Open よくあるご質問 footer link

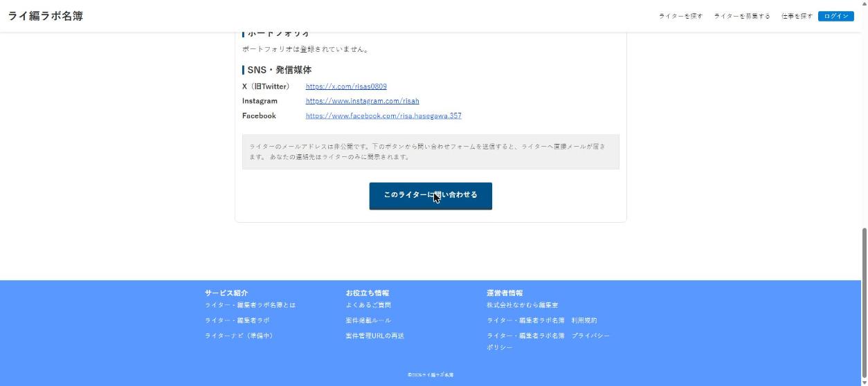pos(368,305)
